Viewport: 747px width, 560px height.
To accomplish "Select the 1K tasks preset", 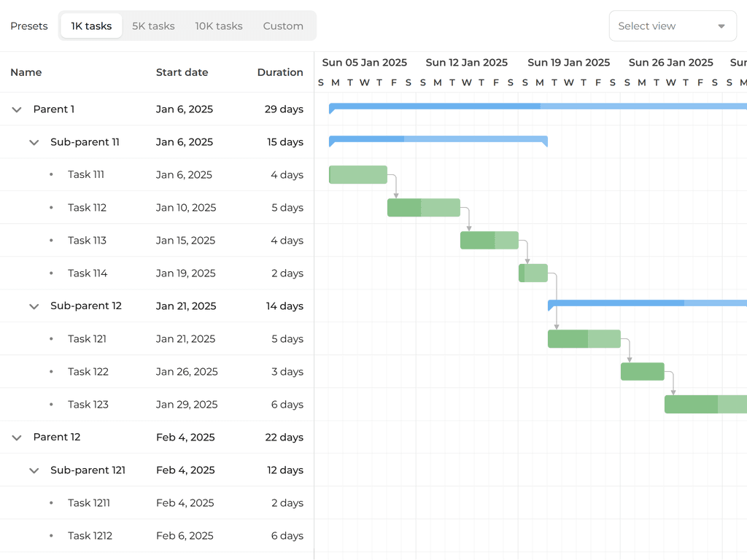I will click(x=90, y=26).
